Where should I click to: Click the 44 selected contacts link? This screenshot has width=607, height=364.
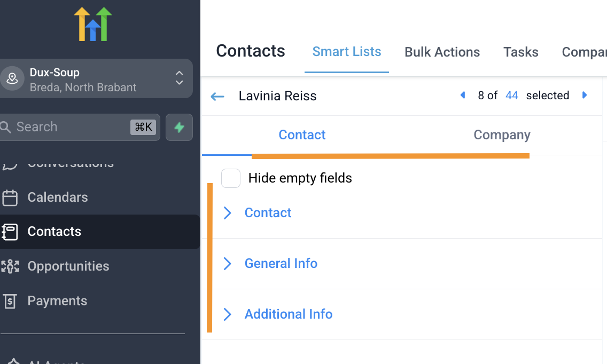(511, 96)
